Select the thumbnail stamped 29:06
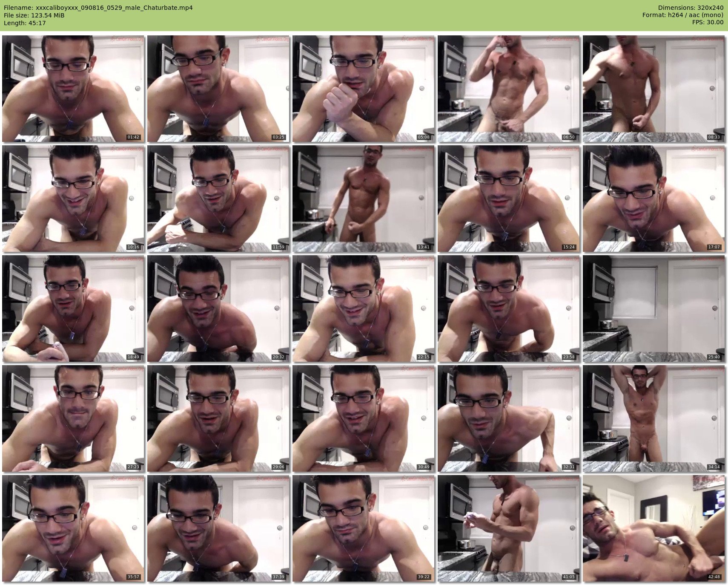Viewport: 728px width, 585px height. click(218, 418)
